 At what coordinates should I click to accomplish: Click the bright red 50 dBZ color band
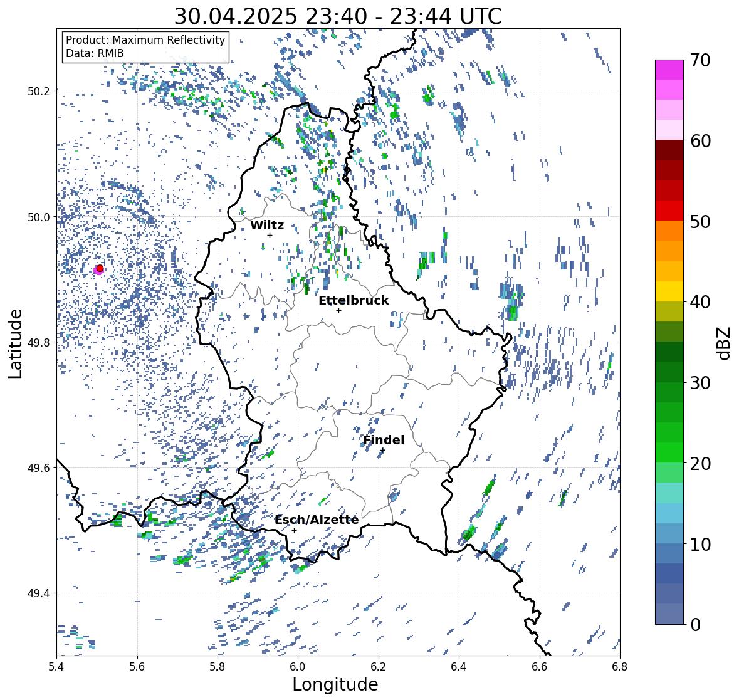tap(669, 211)
